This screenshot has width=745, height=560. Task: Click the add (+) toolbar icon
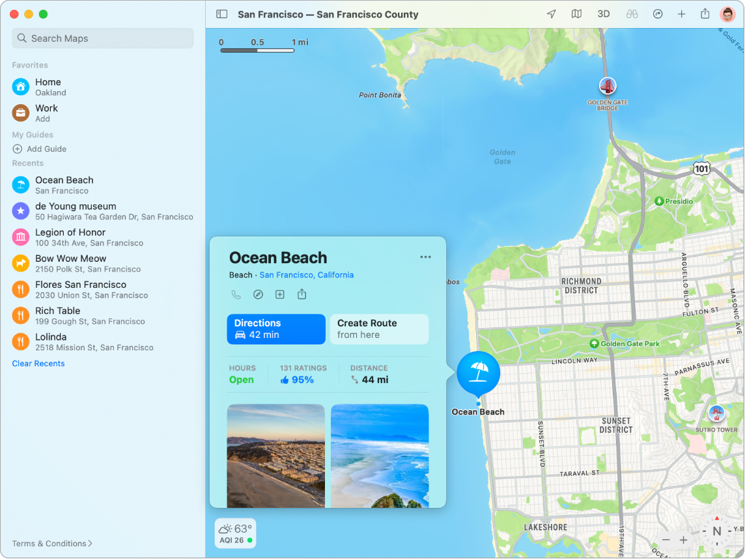[681, 14]
